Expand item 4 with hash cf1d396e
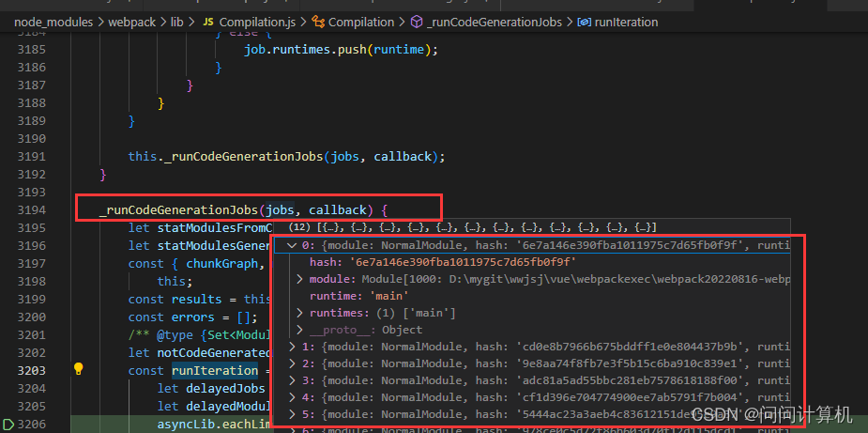868x433 pixels. 291,397
